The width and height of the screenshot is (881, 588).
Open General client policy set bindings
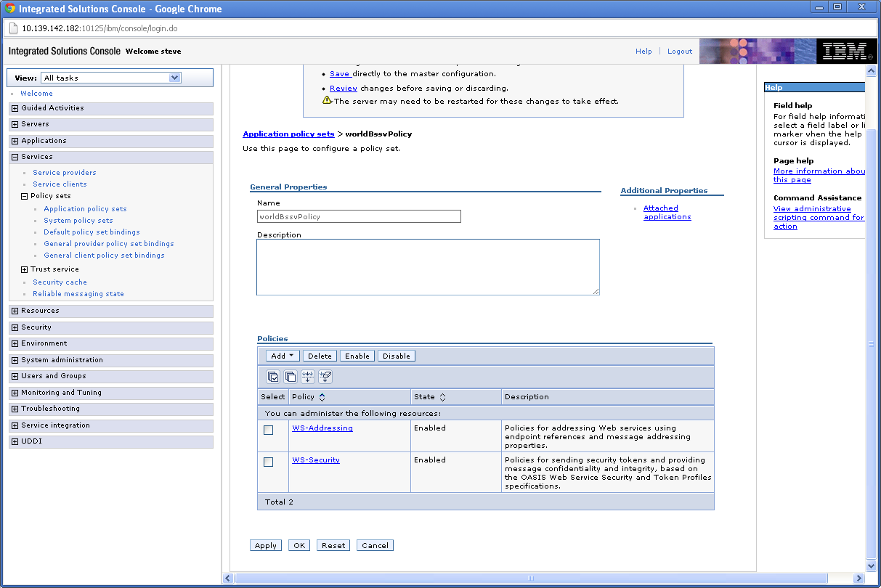pyautogui.click(x=104, y=256)
